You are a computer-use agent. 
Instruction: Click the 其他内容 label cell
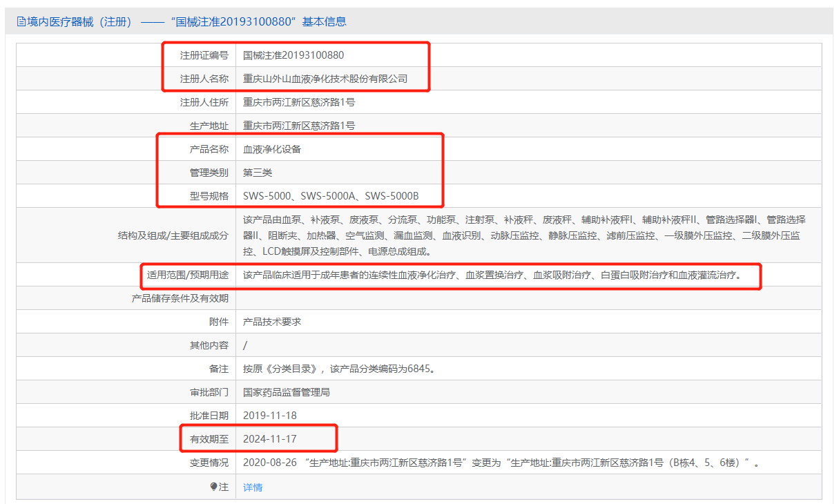tap(126, 345)
